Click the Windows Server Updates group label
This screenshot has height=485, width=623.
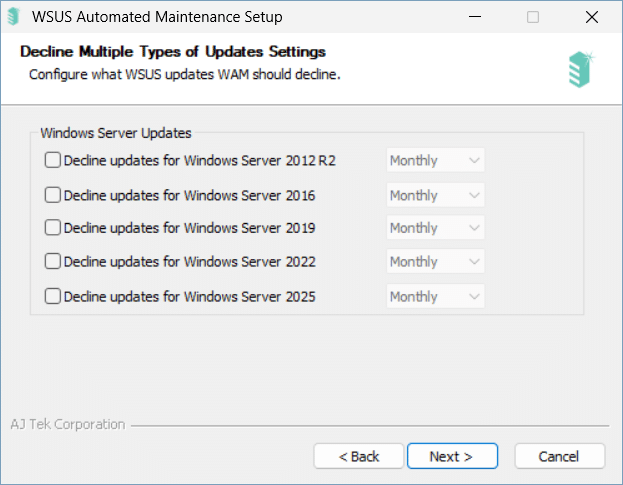116,133
